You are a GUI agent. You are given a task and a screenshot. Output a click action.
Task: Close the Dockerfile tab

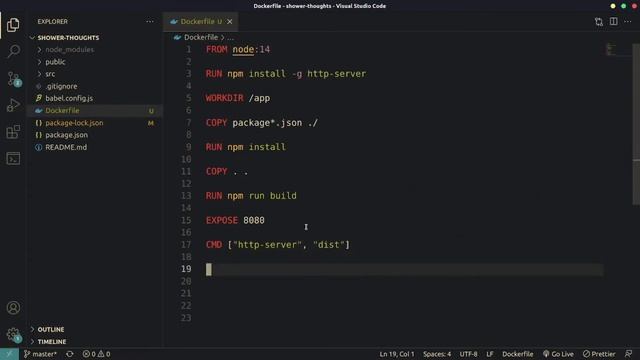230,22
